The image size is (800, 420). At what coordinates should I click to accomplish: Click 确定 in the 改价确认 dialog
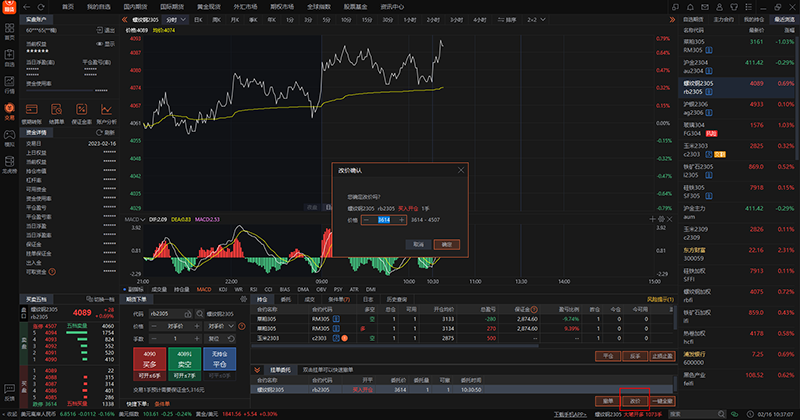coord(448,243)
